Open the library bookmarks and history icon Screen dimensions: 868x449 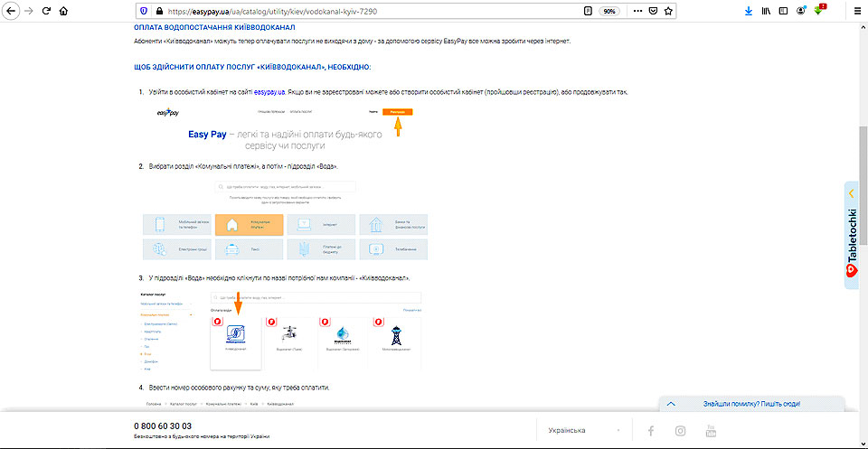766,11
